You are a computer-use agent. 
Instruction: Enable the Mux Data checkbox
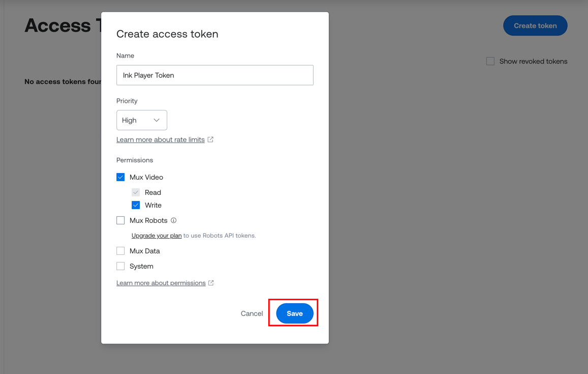(120, 251)
